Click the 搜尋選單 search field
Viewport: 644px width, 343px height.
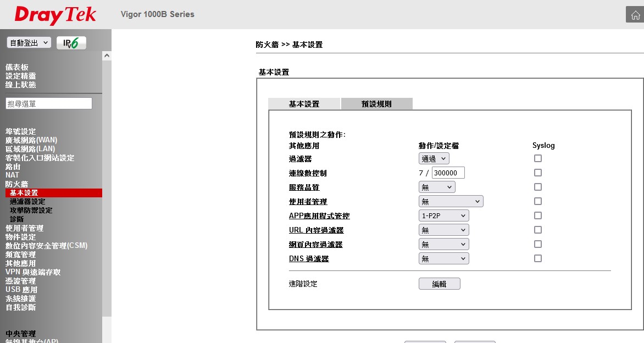click(x=49, y=103)
